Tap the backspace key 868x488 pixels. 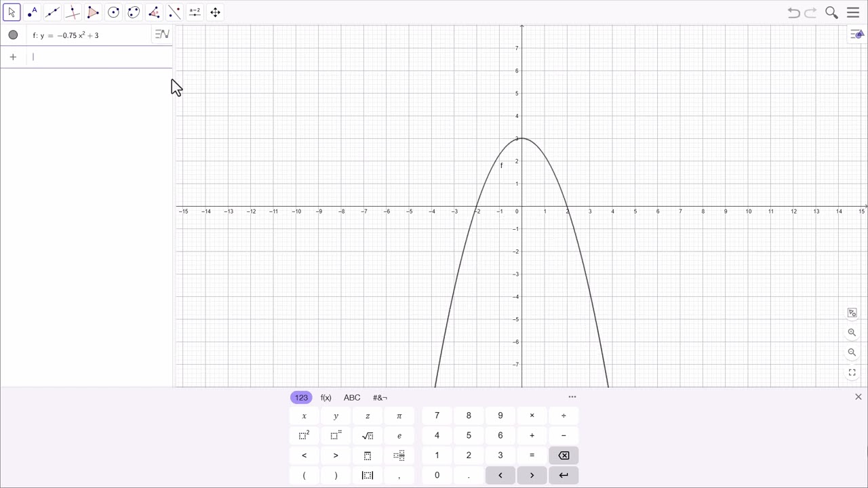564,455
